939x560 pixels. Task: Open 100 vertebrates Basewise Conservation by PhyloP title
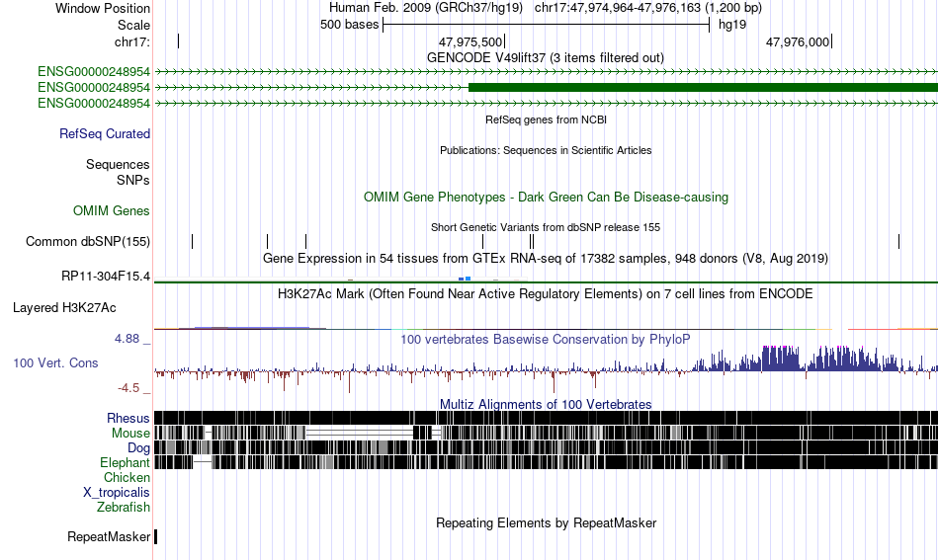546,339
